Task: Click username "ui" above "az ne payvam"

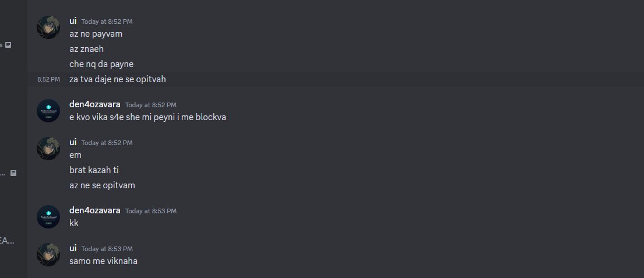Action: coord(73,21)
